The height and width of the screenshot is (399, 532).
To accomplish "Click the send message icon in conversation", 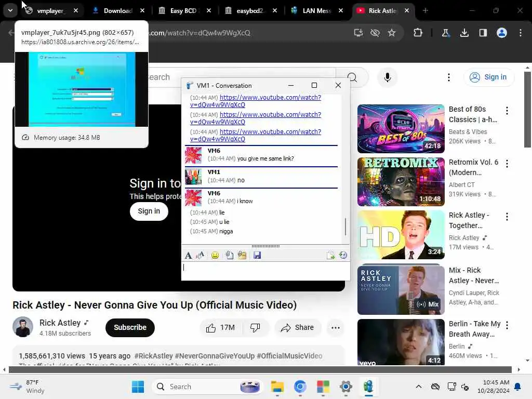I will (330, 255).
